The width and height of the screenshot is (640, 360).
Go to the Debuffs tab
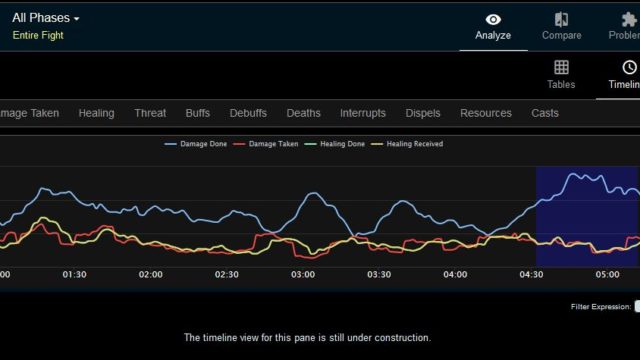coord(248,113)
